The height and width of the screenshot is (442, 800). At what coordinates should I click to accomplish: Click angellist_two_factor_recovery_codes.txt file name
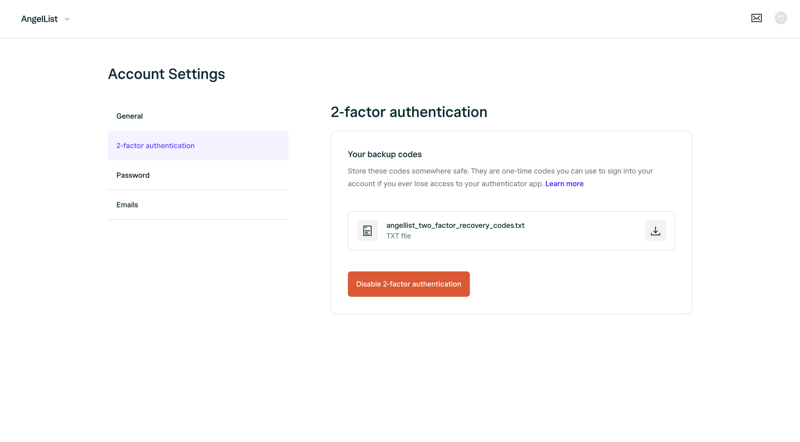point(455,225)
